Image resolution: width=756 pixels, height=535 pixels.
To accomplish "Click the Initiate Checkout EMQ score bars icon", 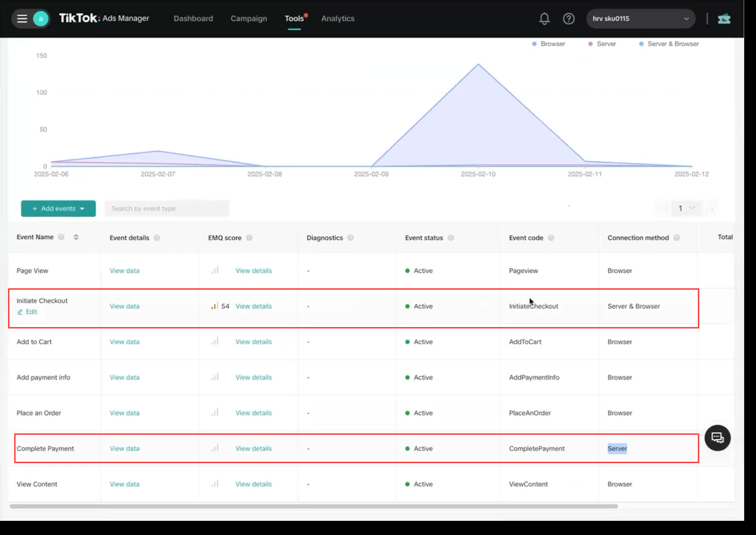I will tap(214, 306).
